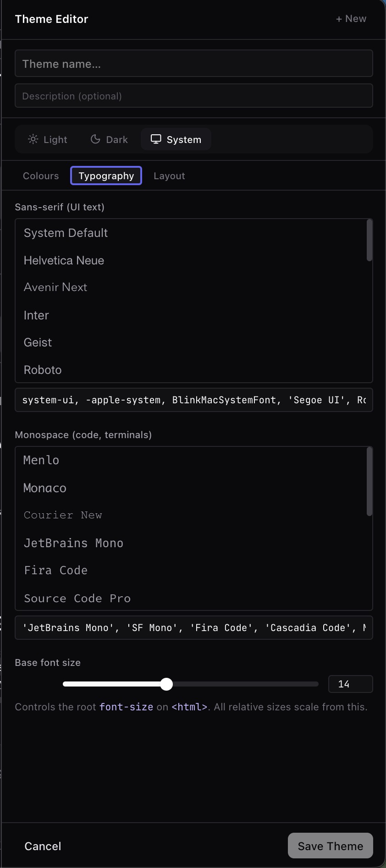The image size is (386, 868).
Task: Click Save Theme
Action: pyautogui.click(x=330, y=846)
